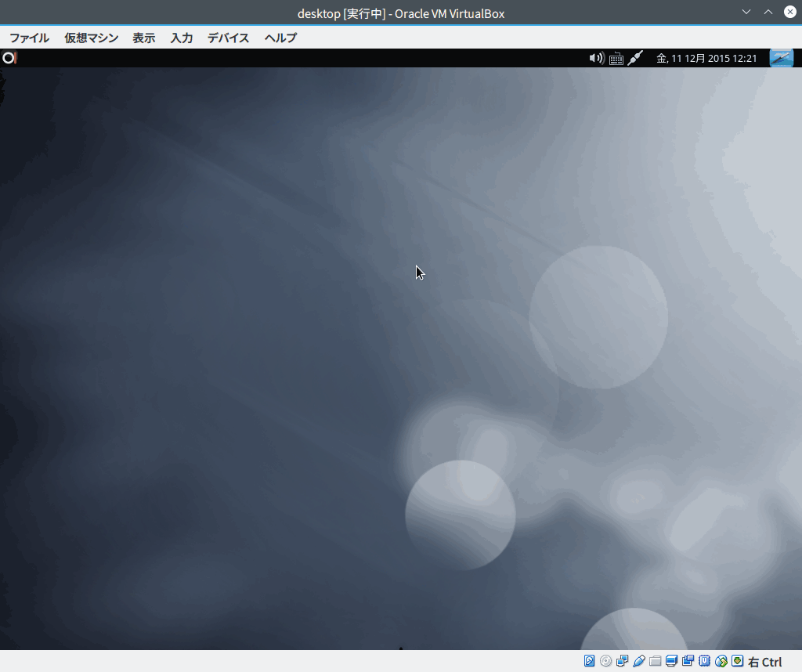Click the mouse integration status icon
Screen dimensions: 802x672
point(721,661)
